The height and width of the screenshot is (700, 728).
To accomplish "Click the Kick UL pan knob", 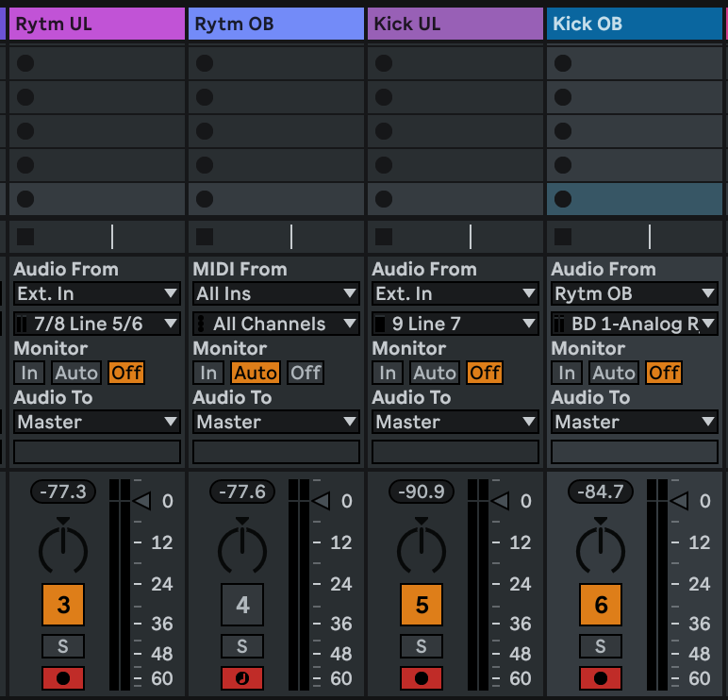I will point(422,546).
